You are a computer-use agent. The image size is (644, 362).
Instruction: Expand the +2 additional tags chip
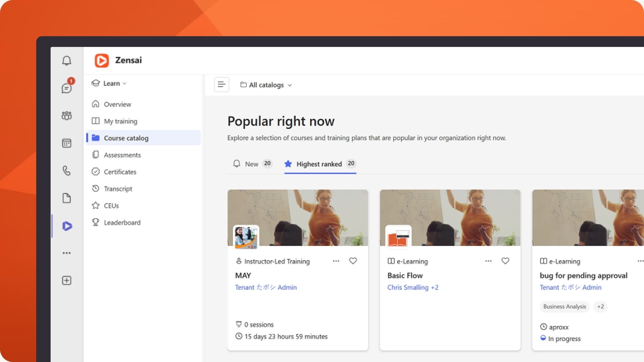point(600,306)
